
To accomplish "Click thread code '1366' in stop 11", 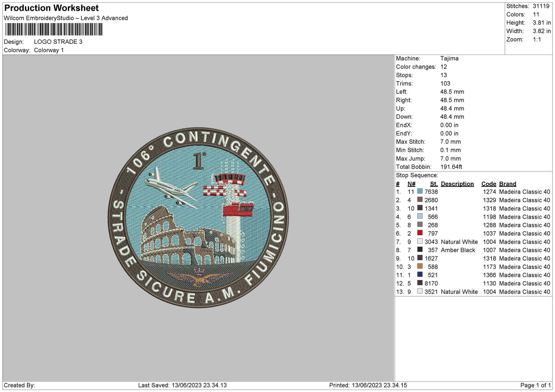I will click(489, 275).
